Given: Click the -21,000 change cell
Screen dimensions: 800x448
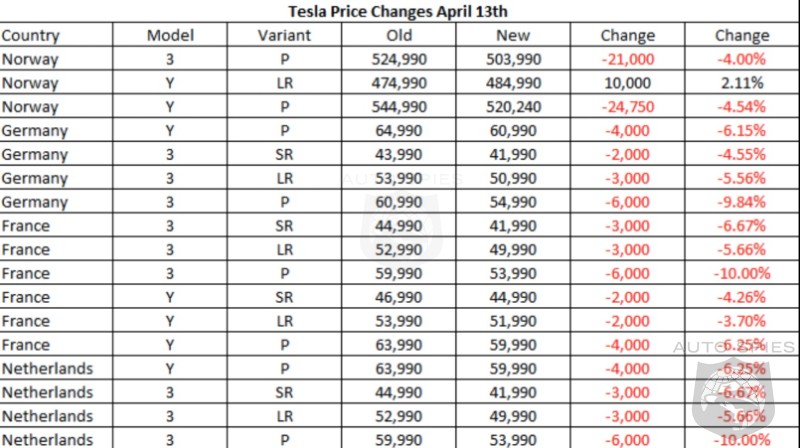Looking at the screenshot, I should coord(627,59).
